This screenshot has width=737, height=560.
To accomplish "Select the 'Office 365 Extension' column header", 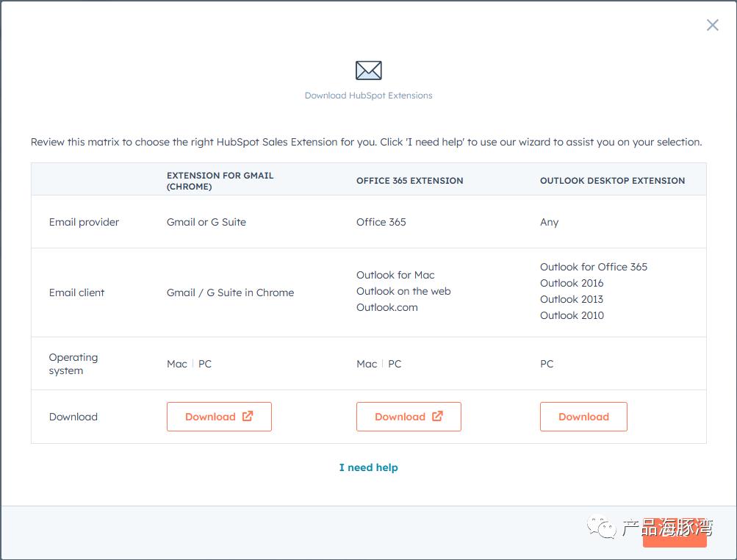I will pos(409,181).
